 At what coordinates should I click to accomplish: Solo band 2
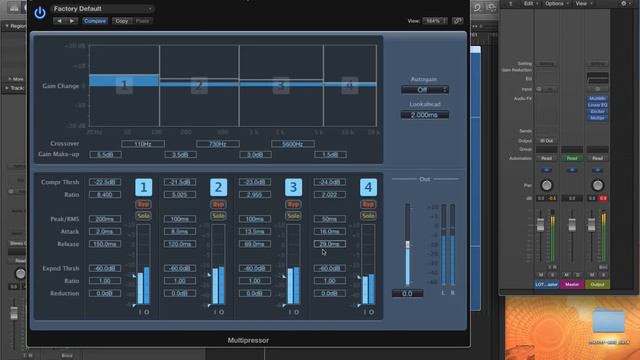[218, 216]
